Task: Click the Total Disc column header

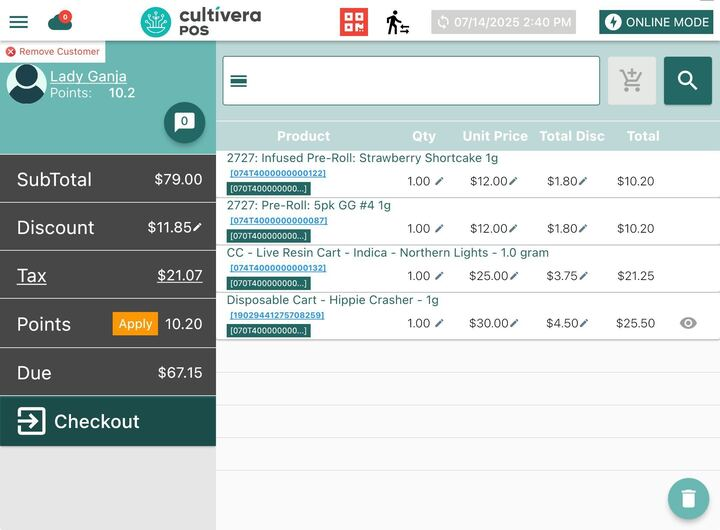Action: pyautogui.click(x=572, y=136)
